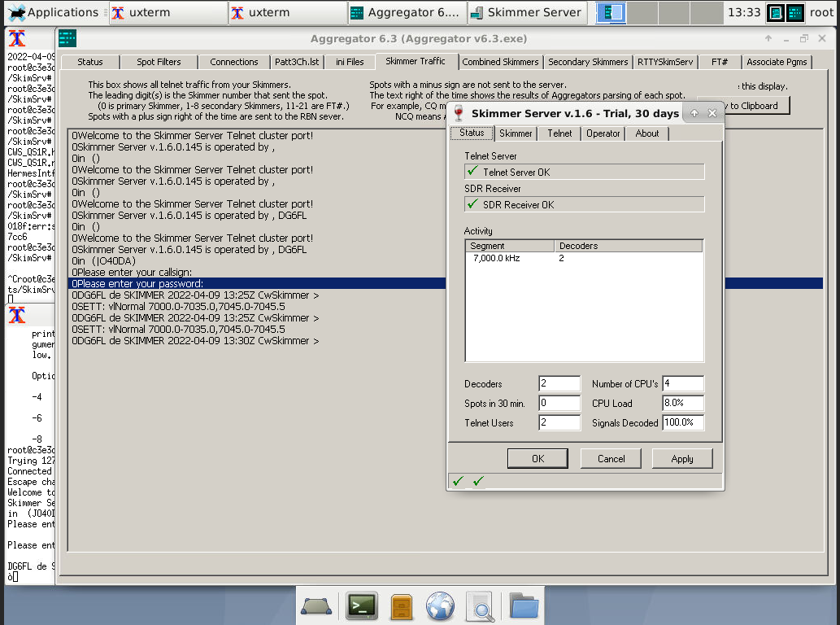Viewport: 840px width, 625px height.
Task: Activate the Aggregator 6 taskbar entry
Action: coord(407,12)
